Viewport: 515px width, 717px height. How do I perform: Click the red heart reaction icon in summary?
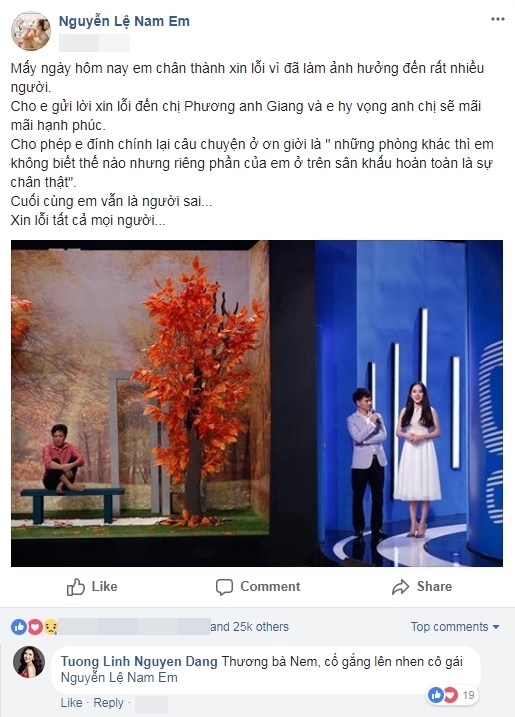click(35, 627)
